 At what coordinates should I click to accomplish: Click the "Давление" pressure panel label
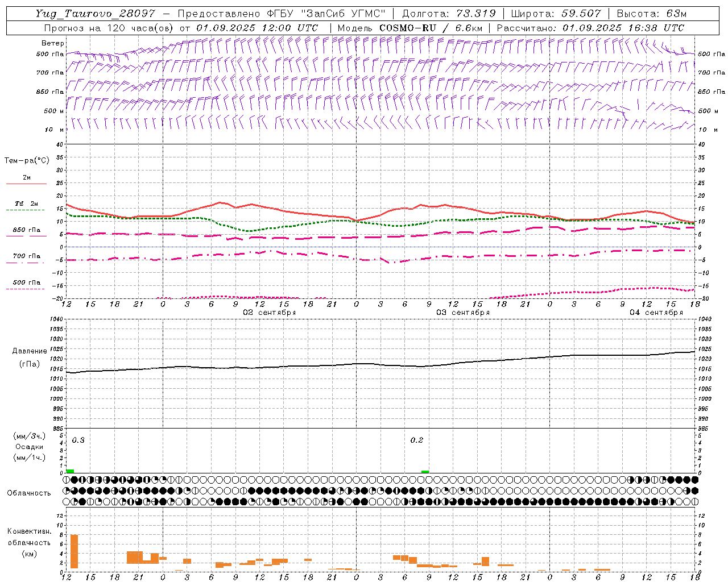coord(28,351)
